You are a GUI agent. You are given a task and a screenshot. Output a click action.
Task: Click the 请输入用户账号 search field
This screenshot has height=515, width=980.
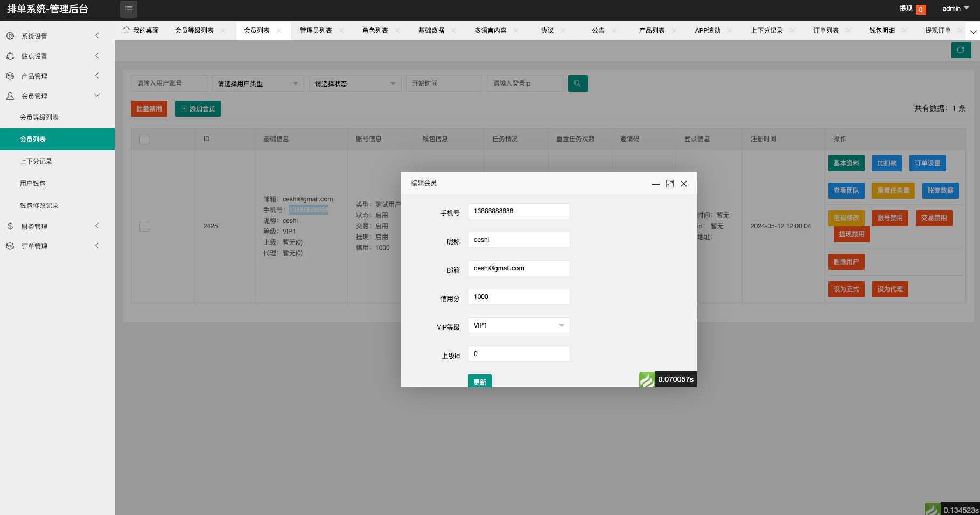point(169,83)
